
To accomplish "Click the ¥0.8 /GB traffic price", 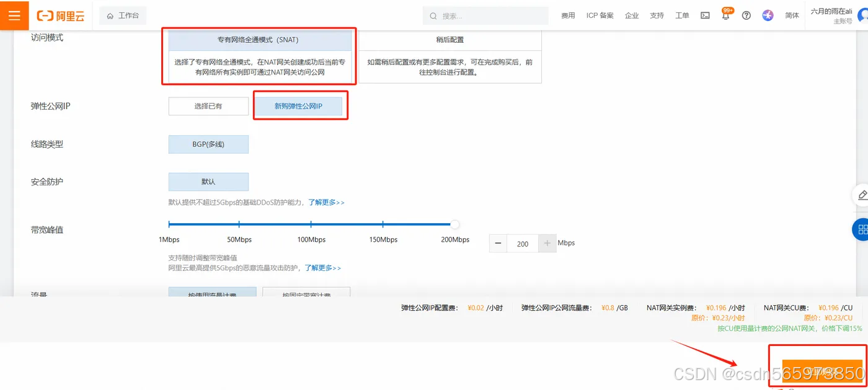I will click(614, 308).
